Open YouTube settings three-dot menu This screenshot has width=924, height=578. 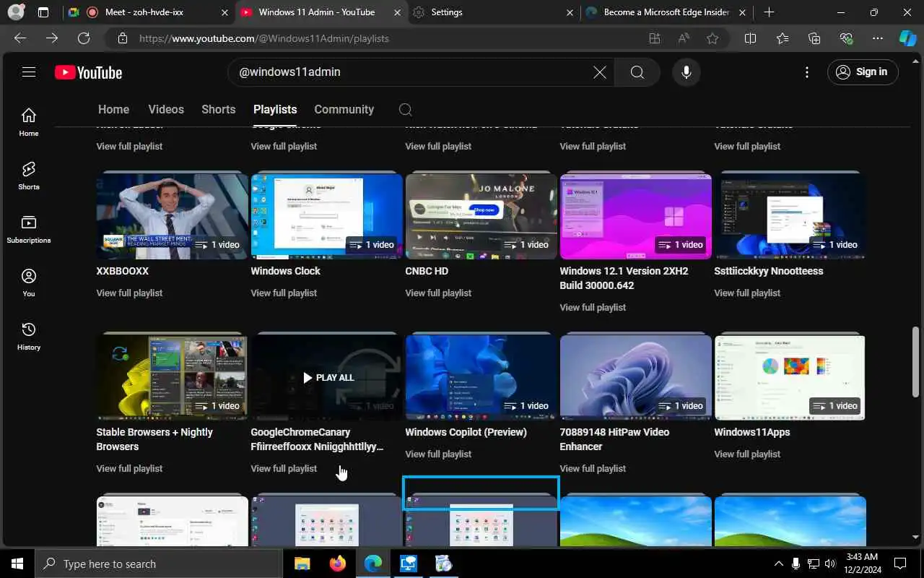point(807,72)
